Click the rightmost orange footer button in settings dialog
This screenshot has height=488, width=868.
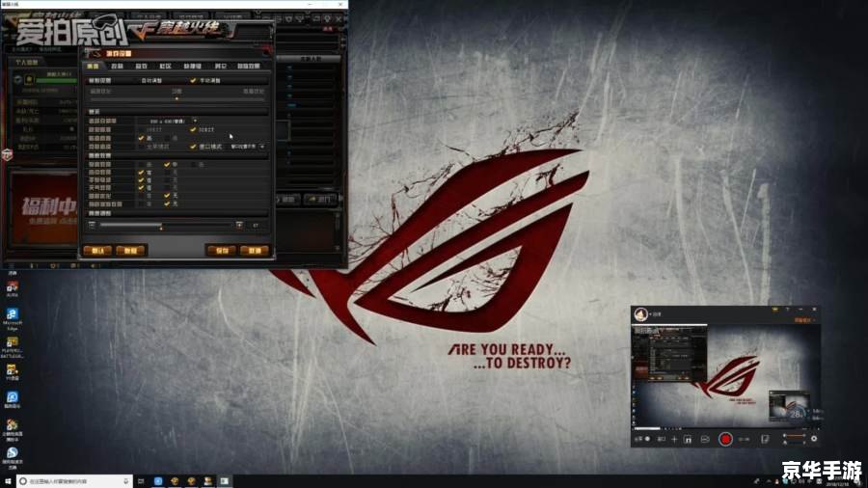(x=255, y=251)
